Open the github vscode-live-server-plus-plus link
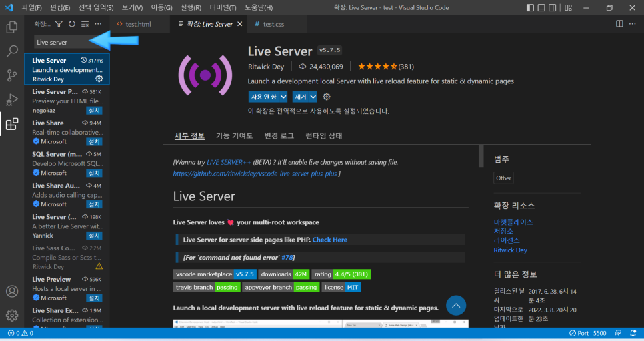 (255, 174)
